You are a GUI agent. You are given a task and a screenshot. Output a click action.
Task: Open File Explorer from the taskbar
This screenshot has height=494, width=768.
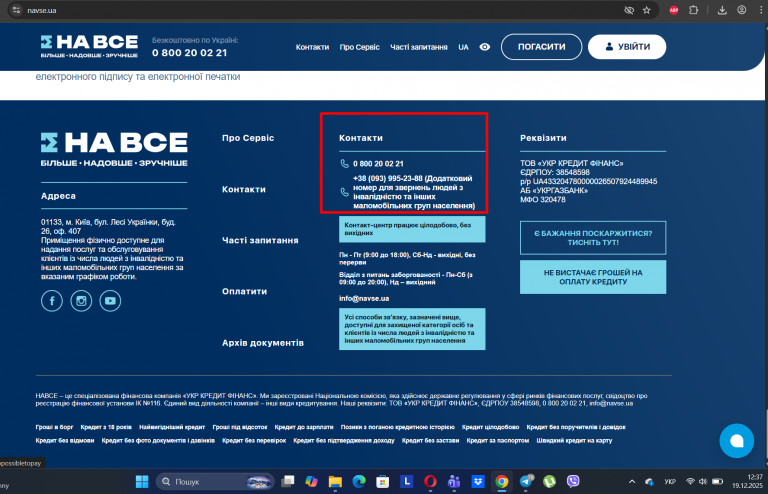pos(335,482)
